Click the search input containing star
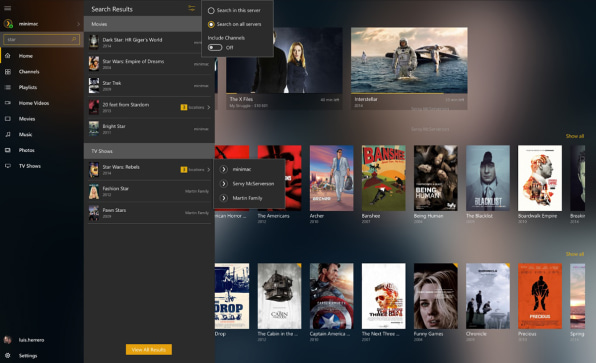596x363 pixels. (41, 39)
